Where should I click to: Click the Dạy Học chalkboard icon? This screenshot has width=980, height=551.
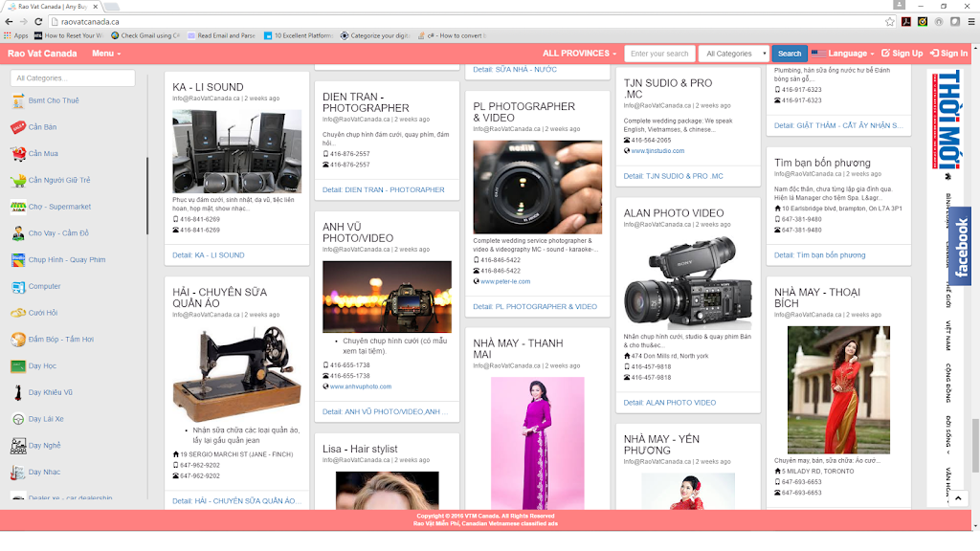tap(18, 366)
